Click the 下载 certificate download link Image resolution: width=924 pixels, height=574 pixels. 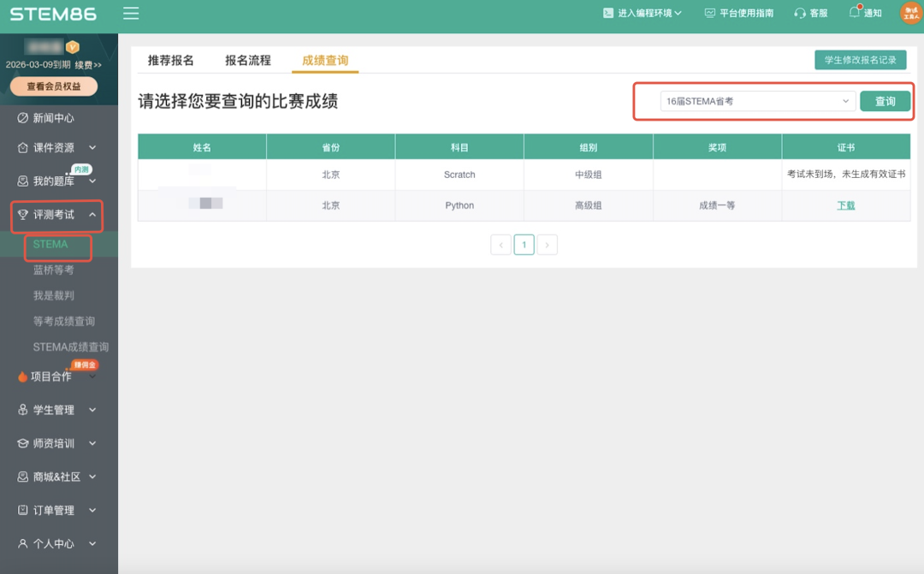point(845,205)
